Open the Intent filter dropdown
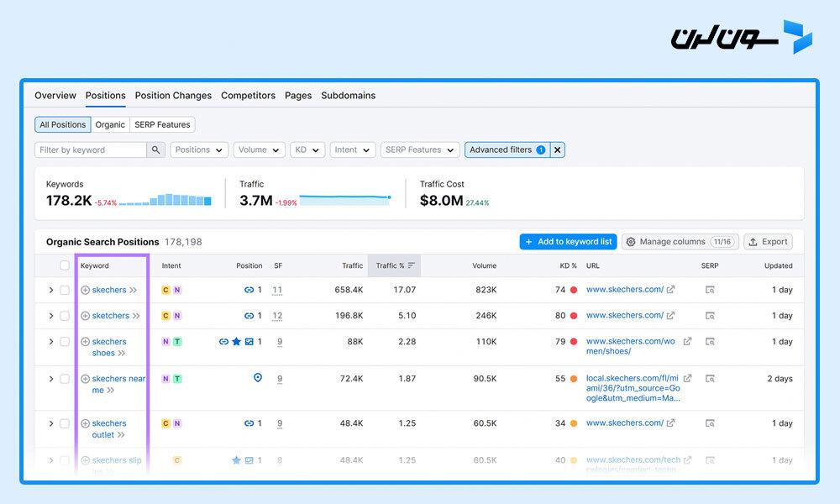 point(353,150)
